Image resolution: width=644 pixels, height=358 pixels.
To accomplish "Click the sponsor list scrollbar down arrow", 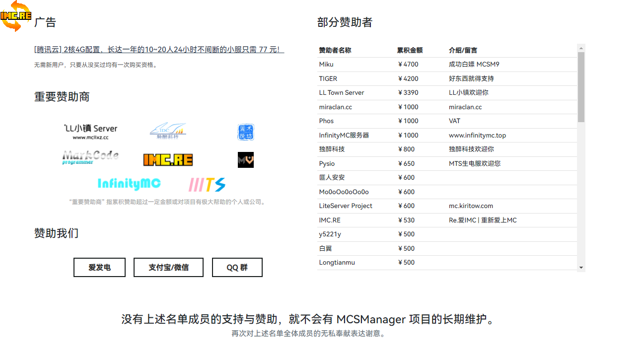I will [581, 268].
